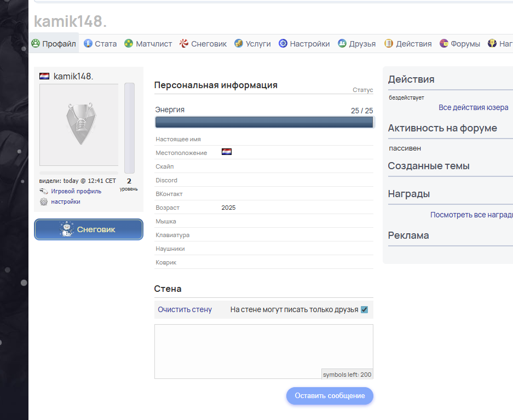Click the Награды heading

409,194
